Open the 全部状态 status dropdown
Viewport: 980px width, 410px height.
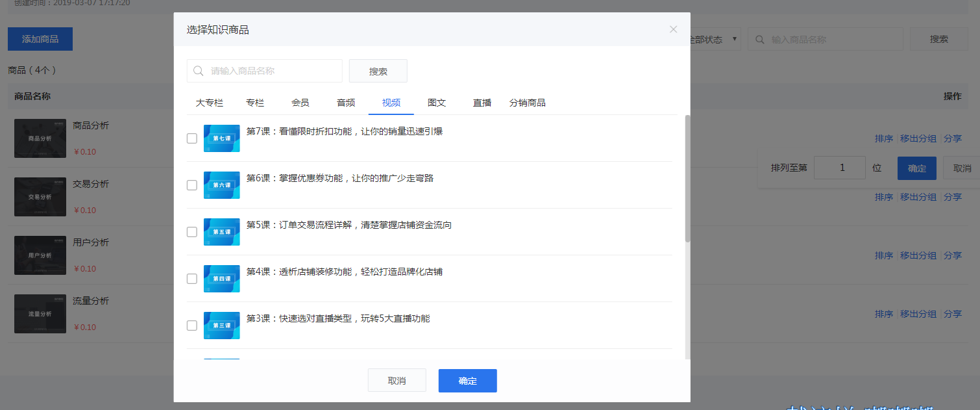pos(714,39)
